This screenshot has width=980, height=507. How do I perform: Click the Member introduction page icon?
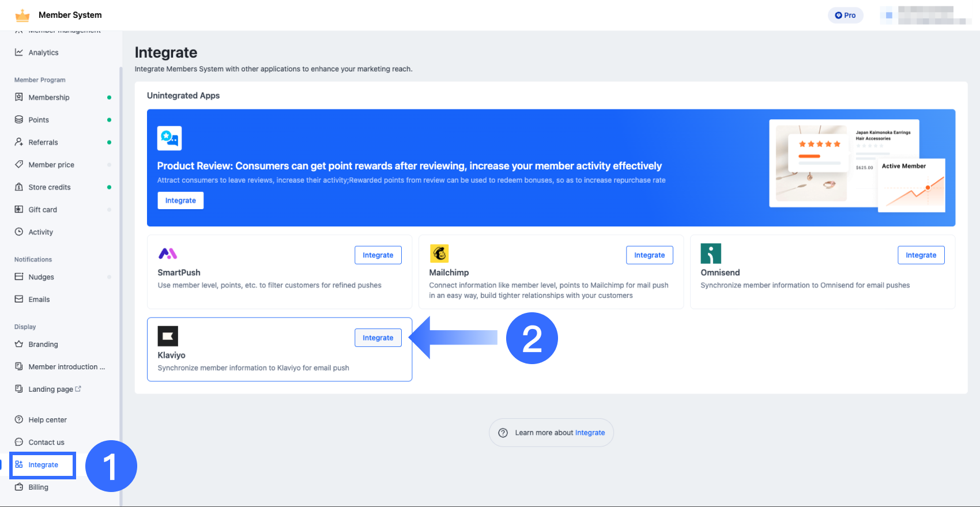19,367
